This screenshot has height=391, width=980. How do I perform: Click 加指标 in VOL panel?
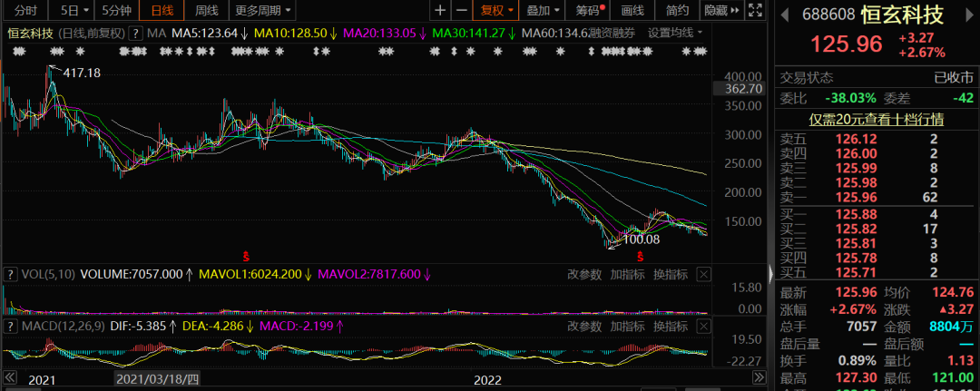click(628, 274)
